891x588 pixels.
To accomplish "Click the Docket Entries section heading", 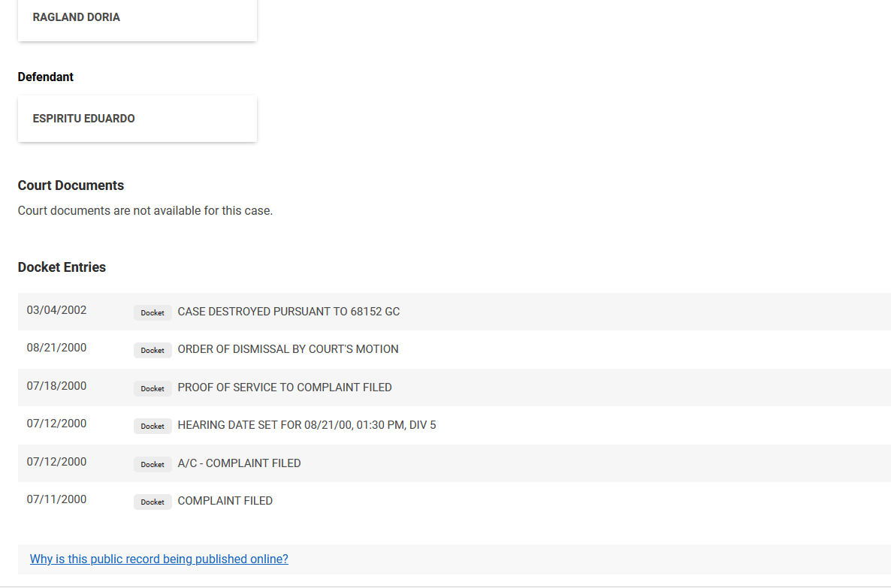I will click(62, 267).
